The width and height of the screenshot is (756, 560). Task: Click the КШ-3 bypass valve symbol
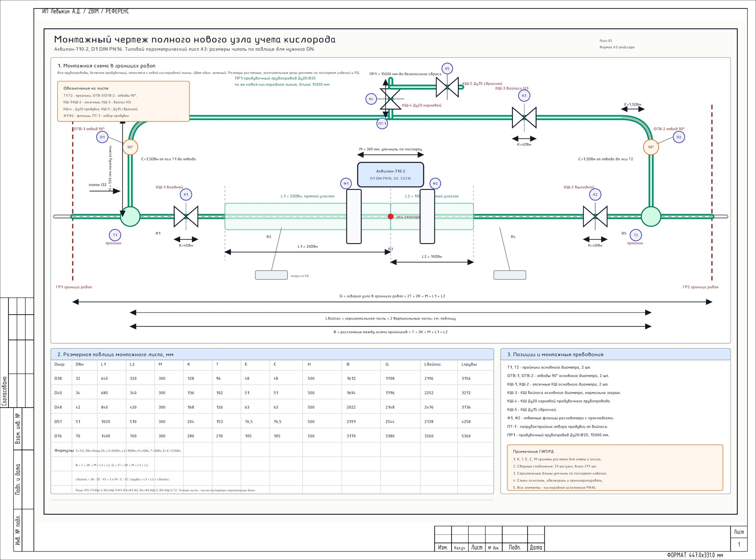click(524, 118)
